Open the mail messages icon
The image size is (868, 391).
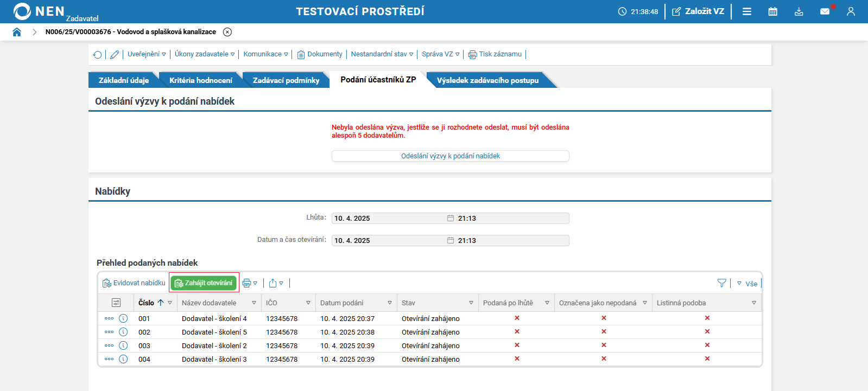(825, 11)
